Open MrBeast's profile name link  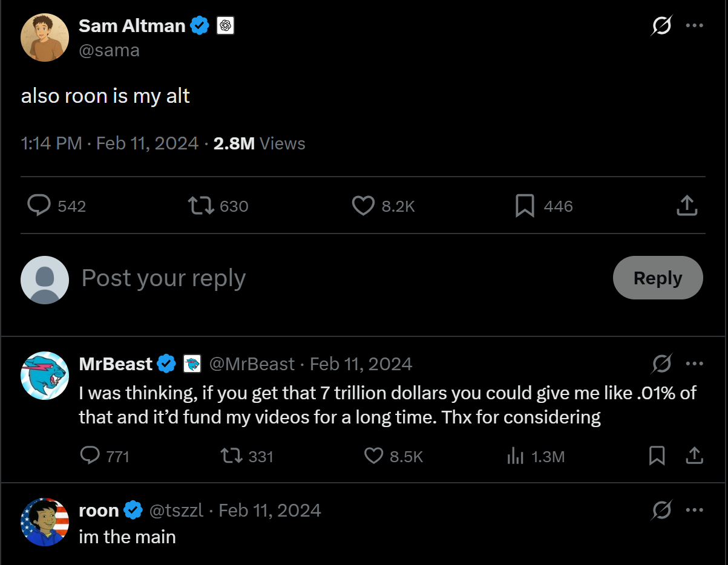(x=116, y=364)
